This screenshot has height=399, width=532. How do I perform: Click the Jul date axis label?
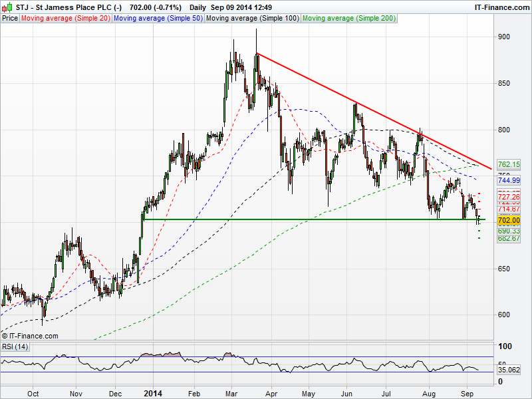(386, 394)
